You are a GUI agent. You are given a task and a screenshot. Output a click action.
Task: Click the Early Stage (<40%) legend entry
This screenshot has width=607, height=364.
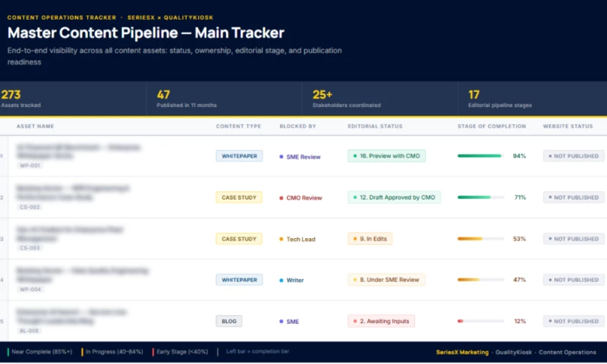pos(181,352)
